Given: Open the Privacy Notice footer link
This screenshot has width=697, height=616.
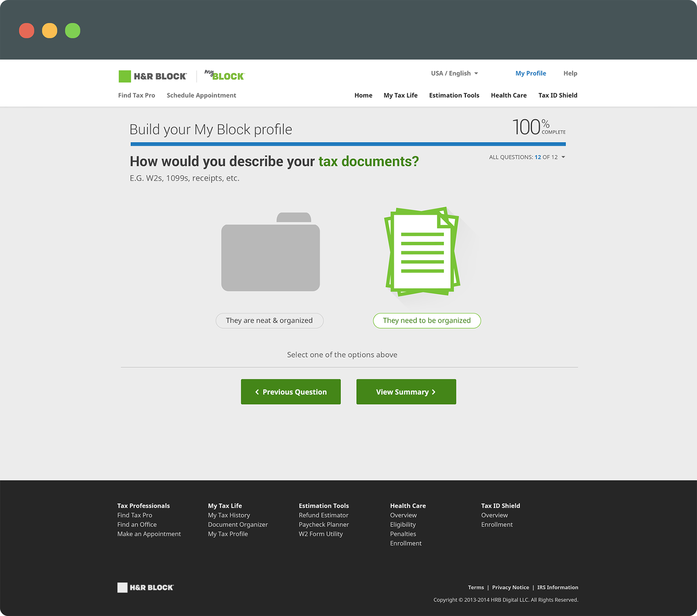Looking at the screenshot, I should (x=510, y=587).
